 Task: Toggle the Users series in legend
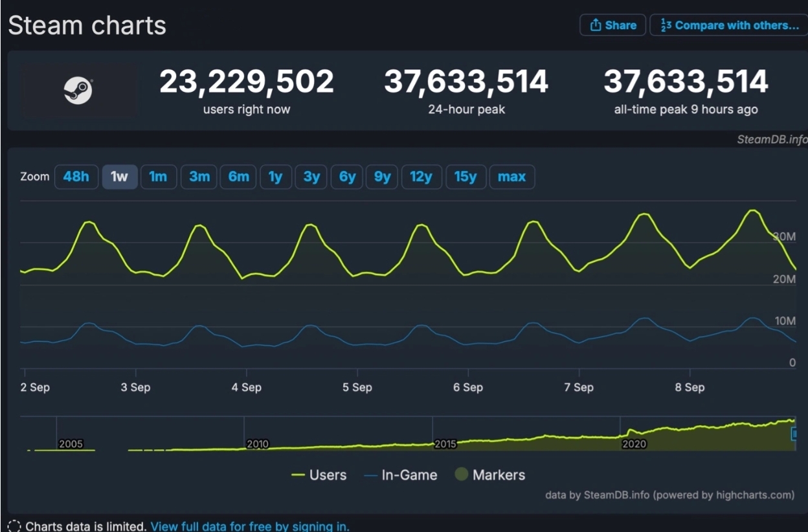pos(319,475)
